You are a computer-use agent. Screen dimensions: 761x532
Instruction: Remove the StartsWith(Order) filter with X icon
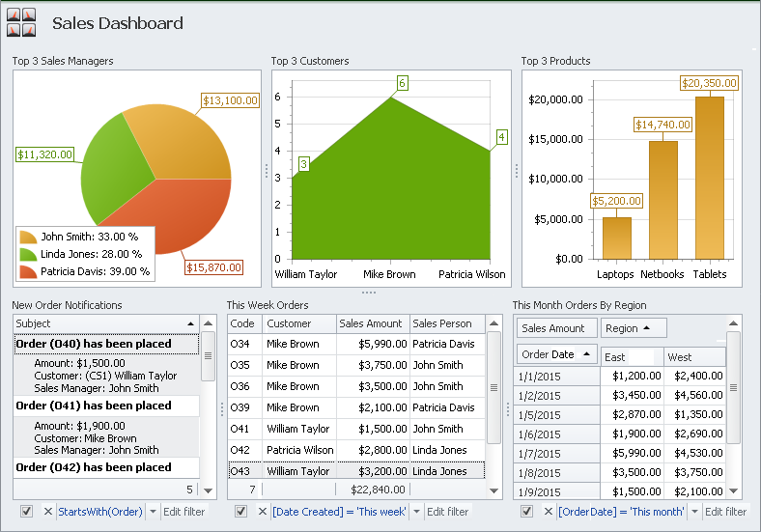pos(47,512)
